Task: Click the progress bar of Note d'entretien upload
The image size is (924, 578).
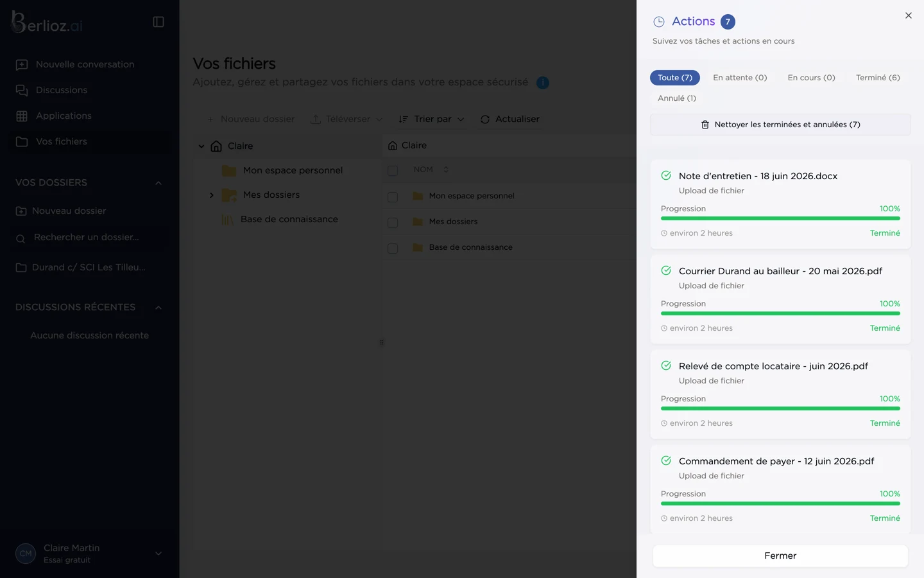Action: coord(780,218)
